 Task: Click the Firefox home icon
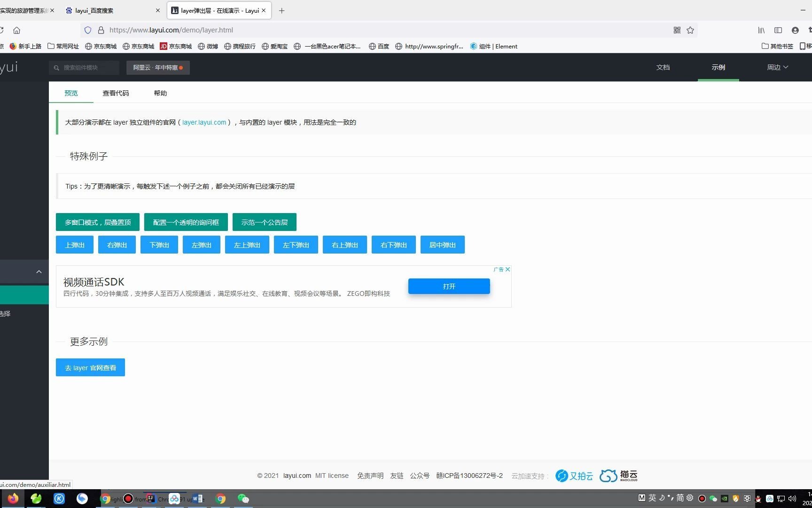[x=16, y=30]
